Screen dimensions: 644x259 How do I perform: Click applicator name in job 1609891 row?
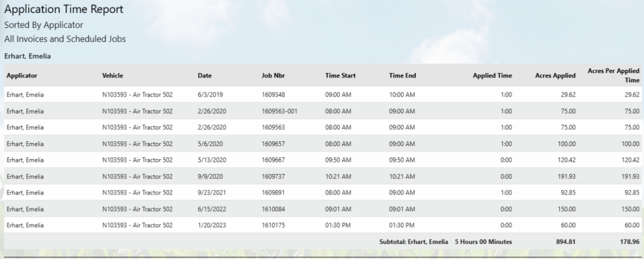click(x=25, y=192)
